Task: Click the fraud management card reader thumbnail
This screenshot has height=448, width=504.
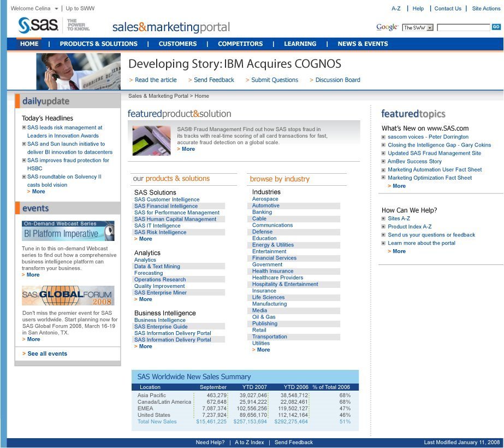Action: point(151,140)
